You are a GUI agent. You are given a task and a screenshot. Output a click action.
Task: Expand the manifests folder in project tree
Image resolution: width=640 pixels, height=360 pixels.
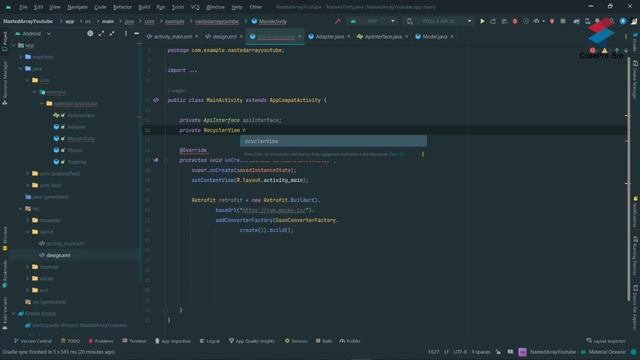[21, 57]
